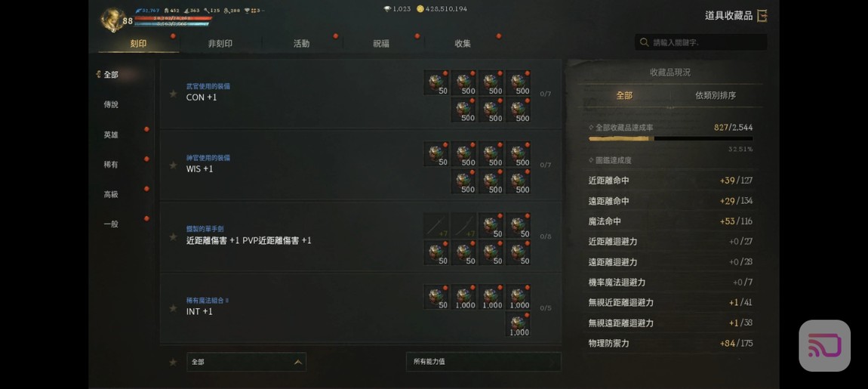Viewport: 868px width, 389px height.
Task: Open the 活動 tab
Action: [x=301, y=43]
